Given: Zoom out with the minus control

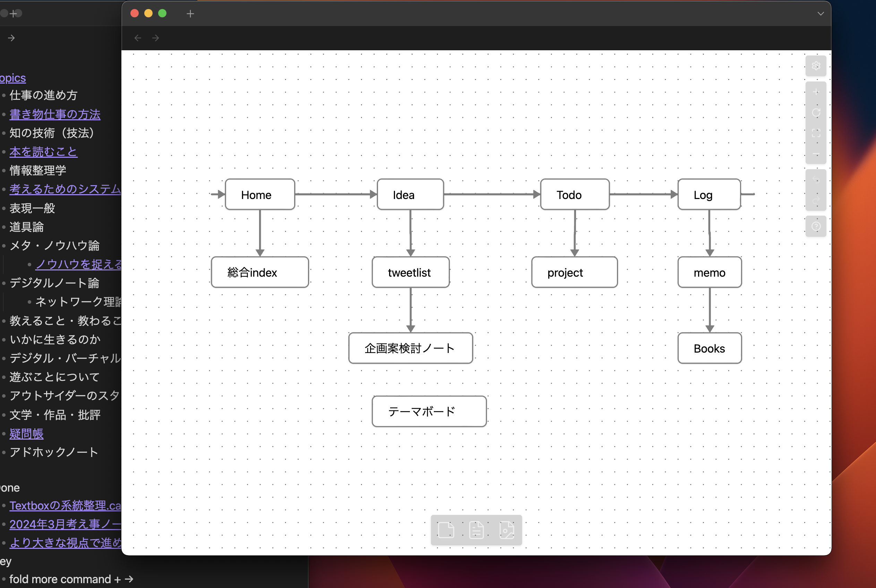Looking at the screenshot, I should pyautogui.click(x=816, y=154).
